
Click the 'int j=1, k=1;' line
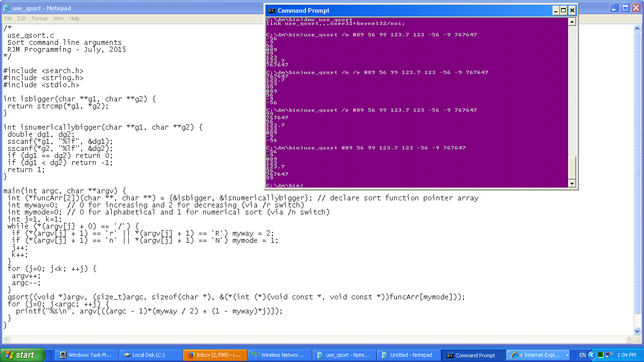pyautogui.click(x=35, y=219)
